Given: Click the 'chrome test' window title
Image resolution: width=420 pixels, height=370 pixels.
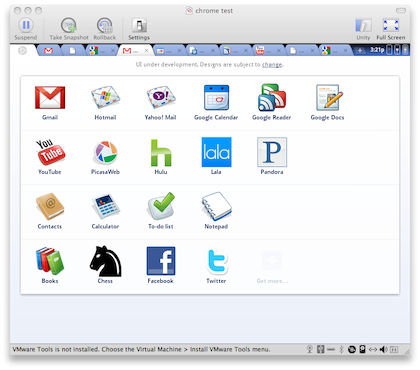Looking at the screenshot, I should point(214,11).
